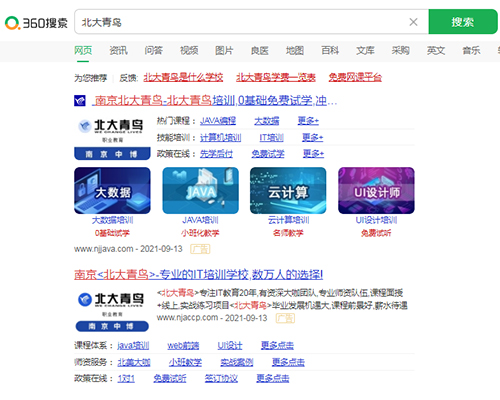
Task: Clear the search box with the X icon
Action: 413,22
